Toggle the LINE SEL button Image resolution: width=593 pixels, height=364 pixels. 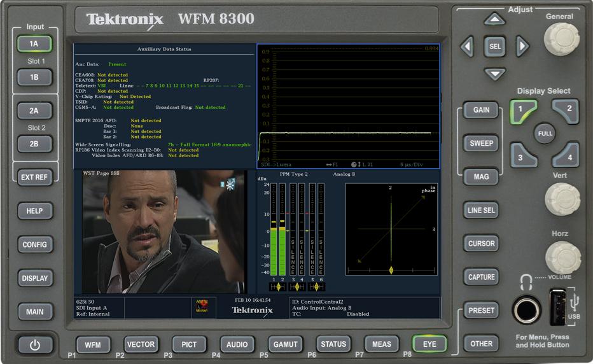point(481,210)
